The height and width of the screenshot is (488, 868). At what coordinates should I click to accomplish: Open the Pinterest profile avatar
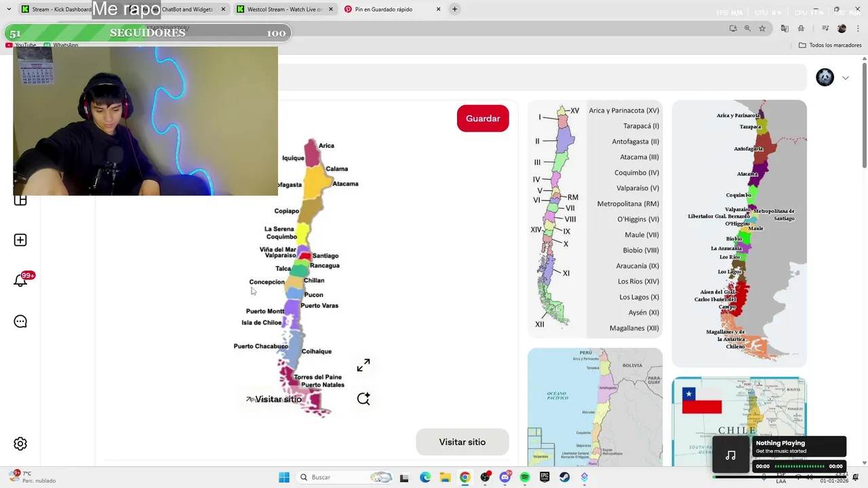click(x=825, y=77)
